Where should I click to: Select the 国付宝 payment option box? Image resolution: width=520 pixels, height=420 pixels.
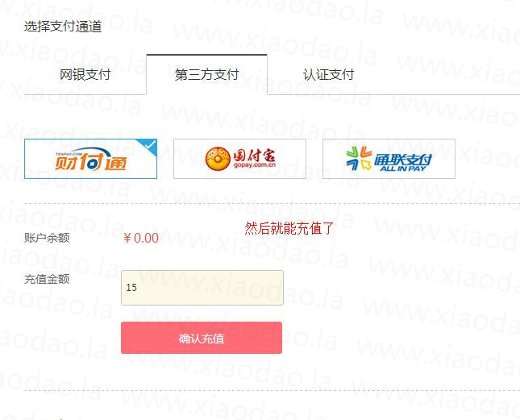coord(239,159)
